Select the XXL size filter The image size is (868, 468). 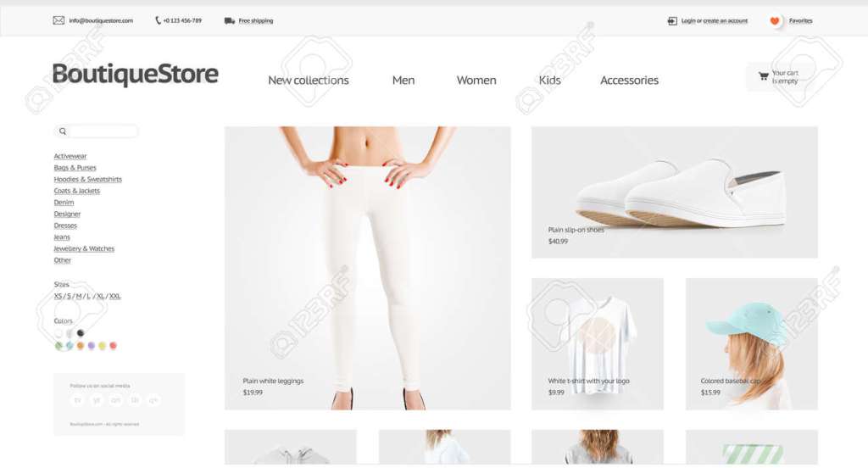(x=114, y=296)
